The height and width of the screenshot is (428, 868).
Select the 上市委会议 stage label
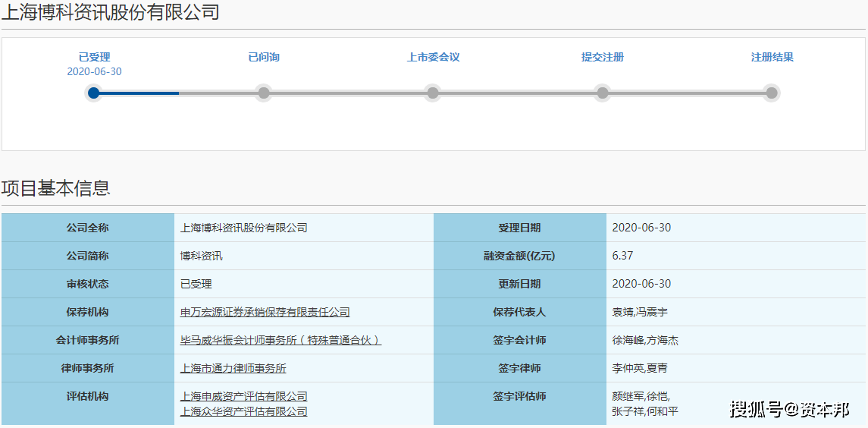point(434,57)
